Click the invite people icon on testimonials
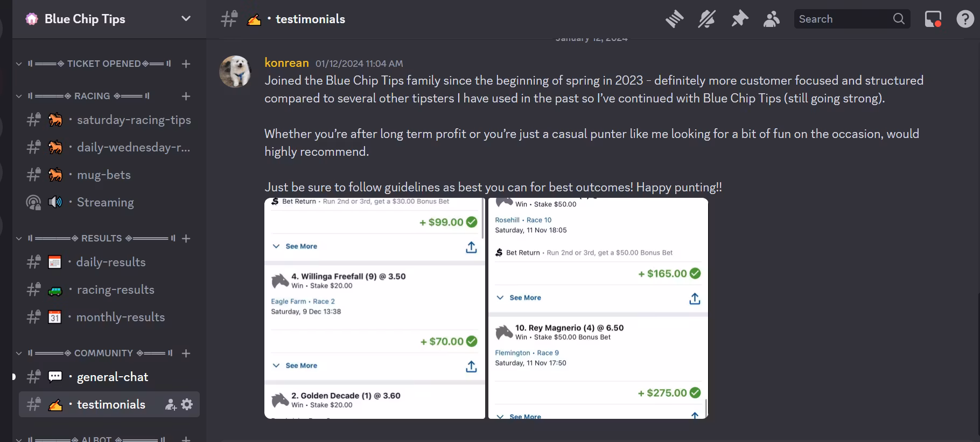 (x=171, y=405)
